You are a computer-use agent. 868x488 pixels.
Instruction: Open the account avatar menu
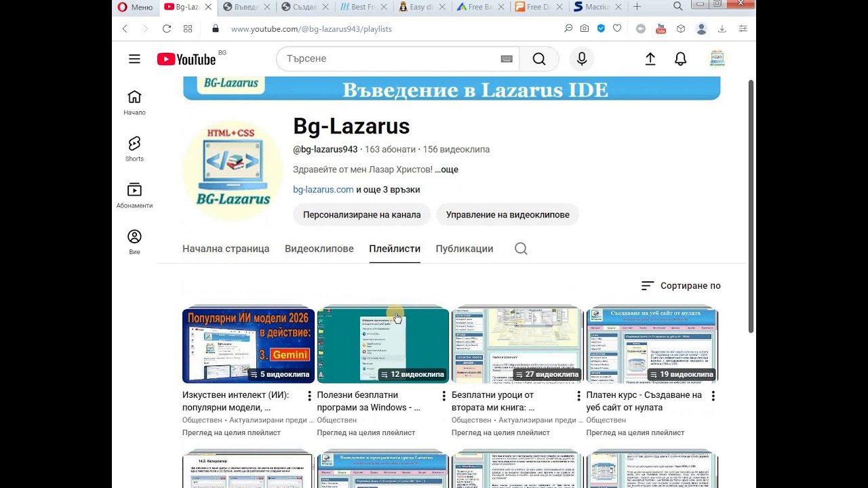point(717,59)
